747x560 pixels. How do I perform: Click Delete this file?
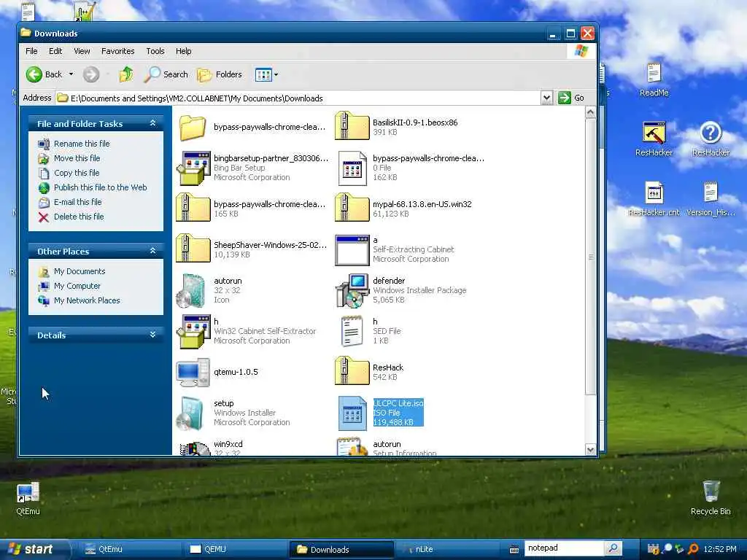click(79, 217)
